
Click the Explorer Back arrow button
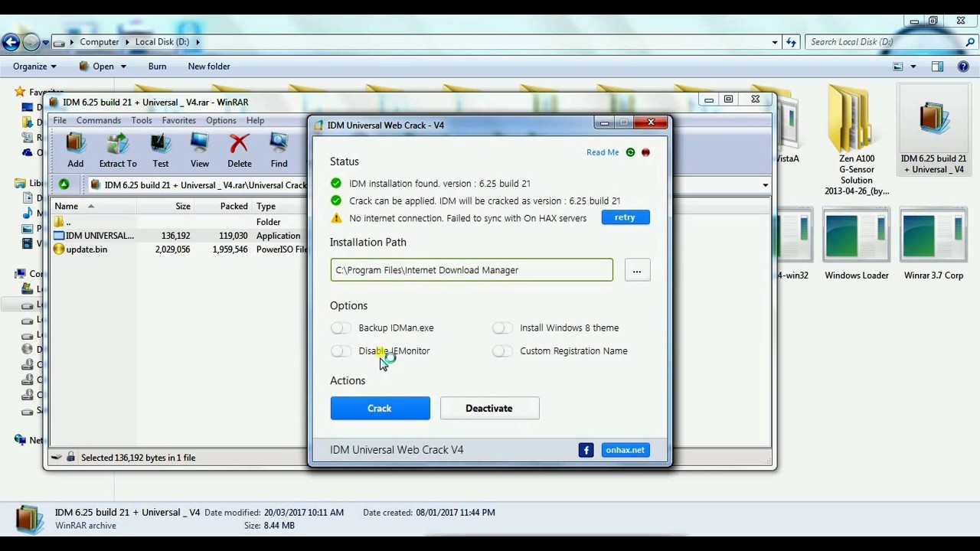(11, 42)
